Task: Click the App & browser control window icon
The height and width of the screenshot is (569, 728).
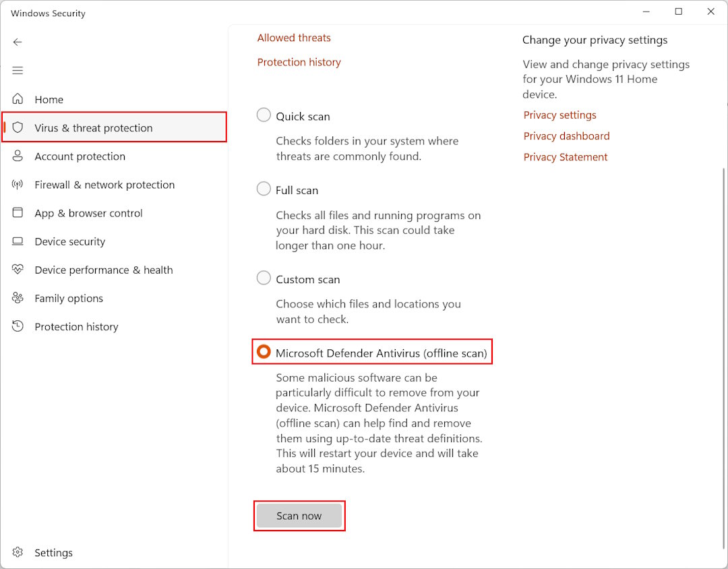Action: tap(18, 212)
